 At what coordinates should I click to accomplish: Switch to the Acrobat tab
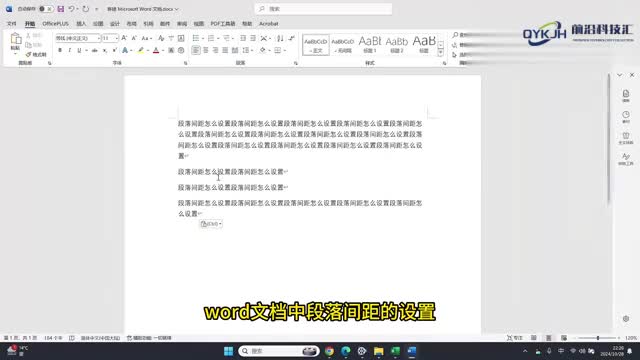point(269,24)
